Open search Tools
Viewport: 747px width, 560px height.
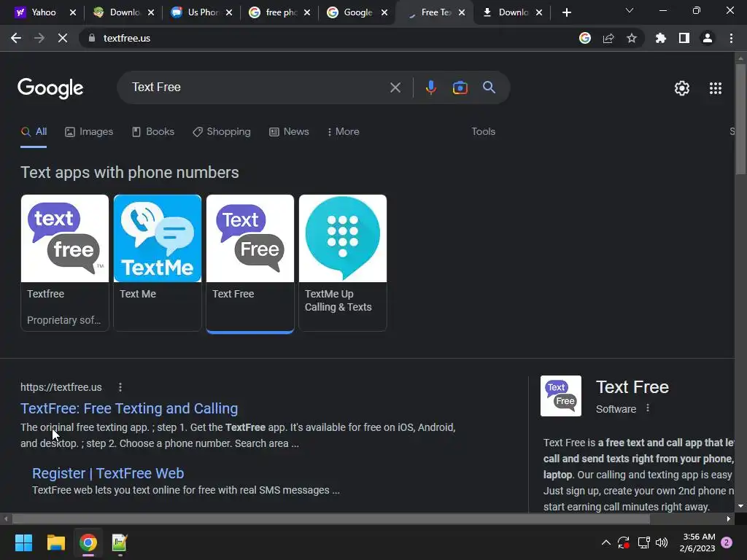pos(483,132)
